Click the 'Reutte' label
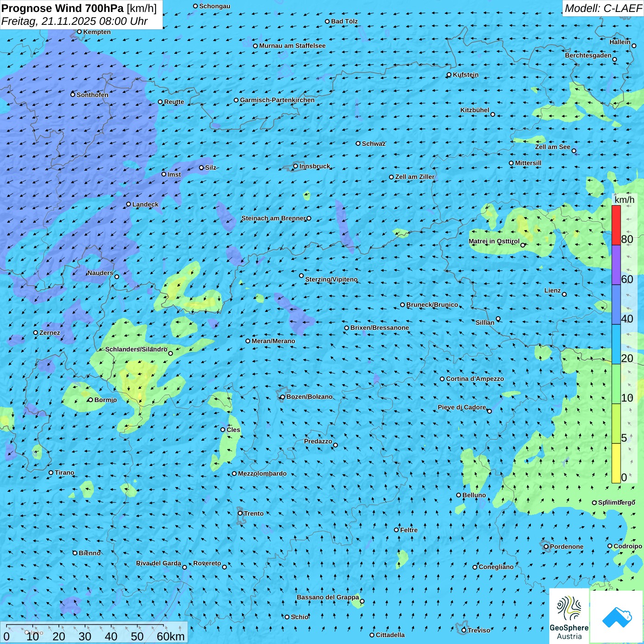 pyautogui.click(x=174, y=102)
